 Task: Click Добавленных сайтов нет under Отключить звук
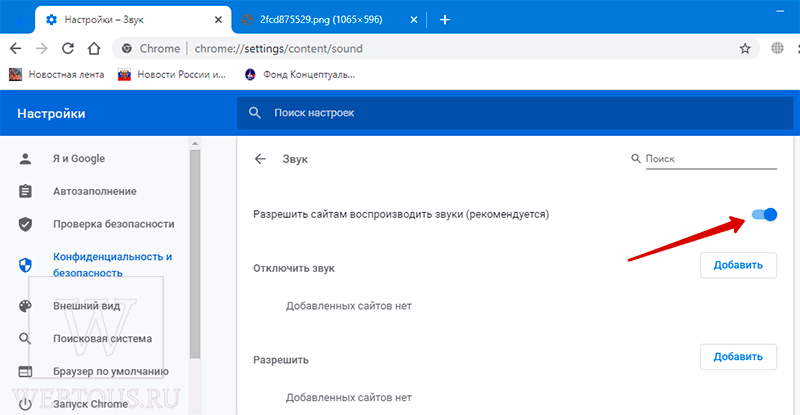tap(348, 306)
